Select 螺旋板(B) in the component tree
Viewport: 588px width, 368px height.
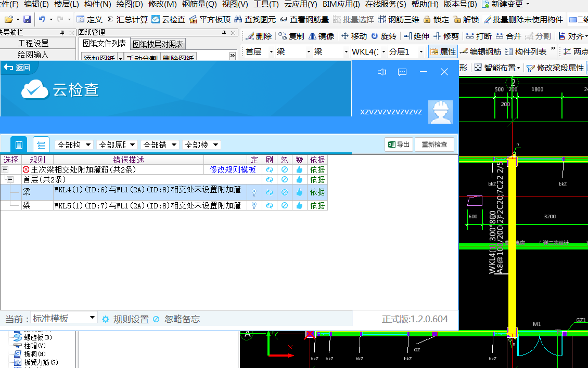[33, 338]
